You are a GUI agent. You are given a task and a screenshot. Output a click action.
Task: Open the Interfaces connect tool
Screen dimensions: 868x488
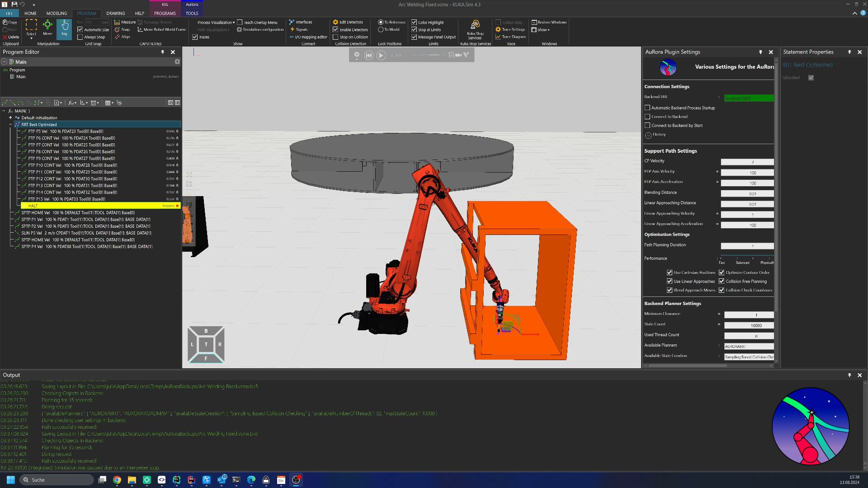click(301, 22)
